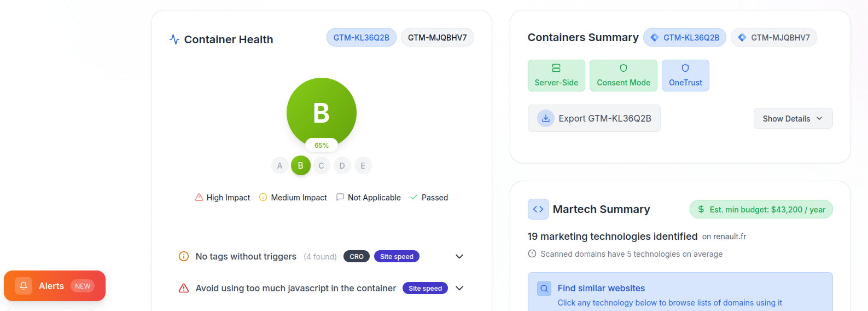Image resolution: width=868 pixels, height=311 pixels.
Task: Click the info icon beside Scanned domains
Action: pyautogui.click(x=532, y=254)
